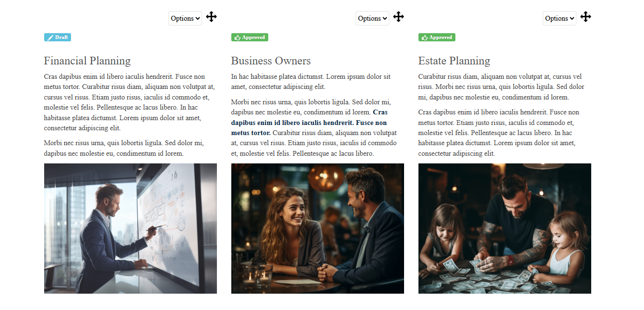This screenshot has height=310, width=644.
Task: Open the Options dropdown for Financial Planning
Action: click(x=185, y=18)
